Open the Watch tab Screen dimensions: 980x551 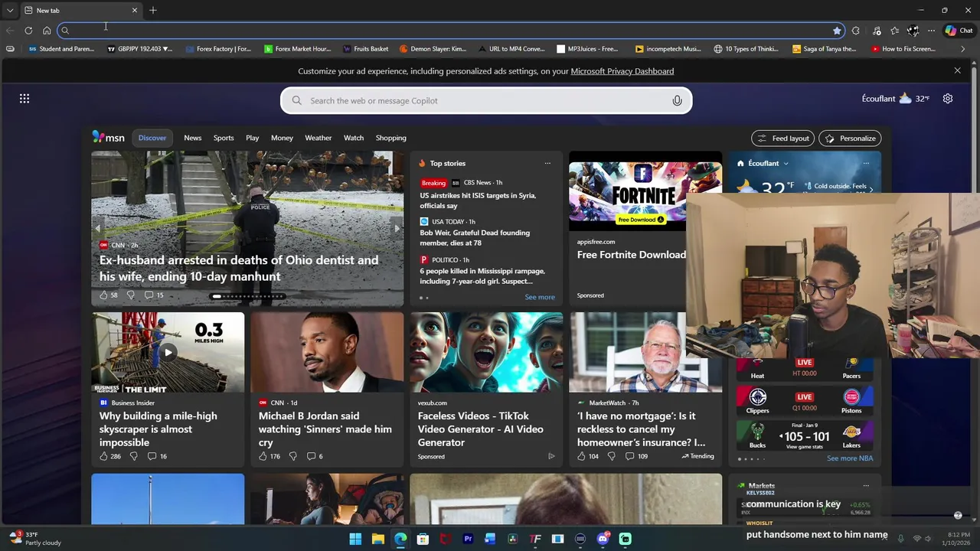354,138
